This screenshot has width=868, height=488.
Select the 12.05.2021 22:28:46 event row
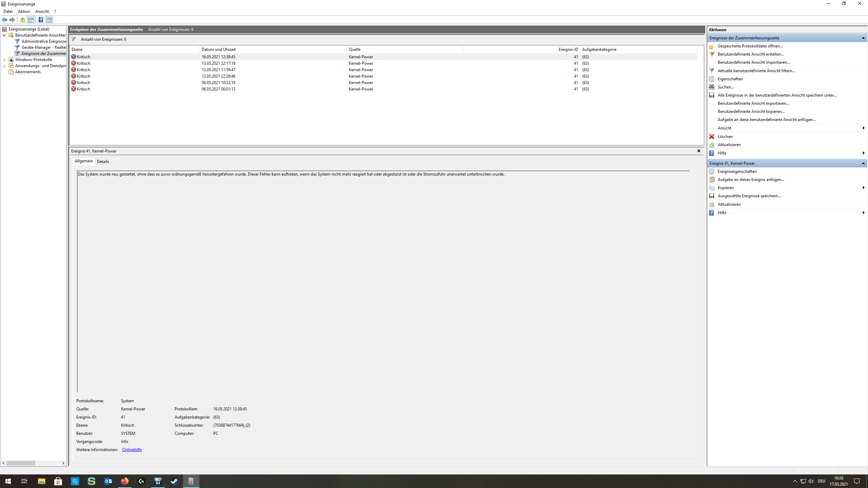pyautogui.click(x=218, y=76)
